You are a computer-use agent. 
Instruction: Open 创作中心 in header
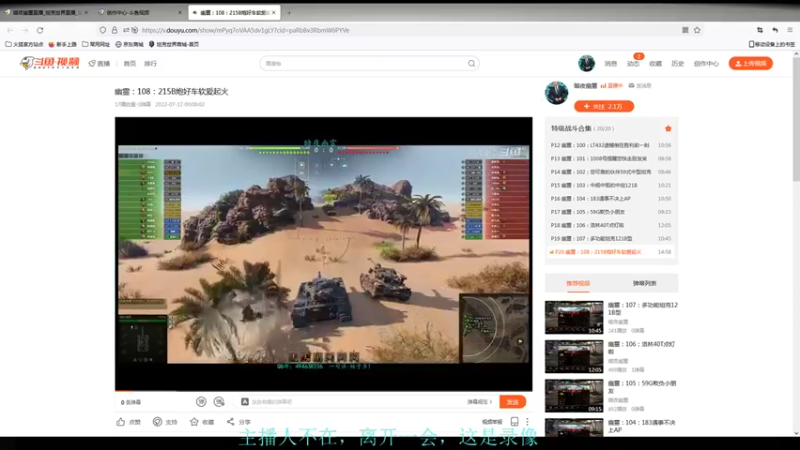pos(706,64)
